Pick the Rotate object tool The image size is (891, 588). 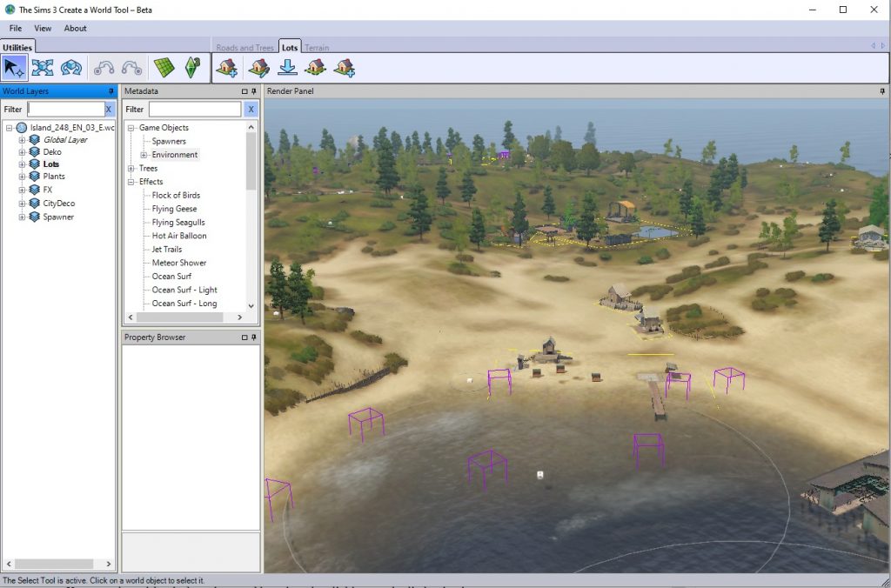point(70,67)
